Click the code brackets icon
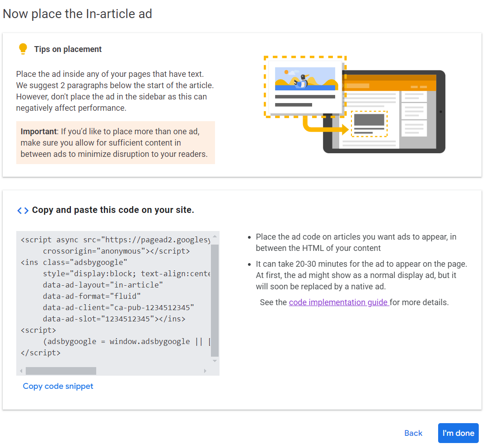The width and height of the screenshot is (486, 448). pyautogui.click(x=23, y=211)
